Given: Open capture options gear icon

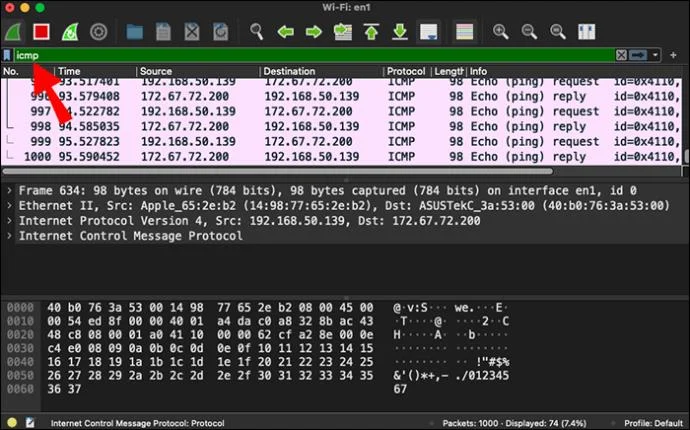Looking at the screenshot, I should (99, 32).
